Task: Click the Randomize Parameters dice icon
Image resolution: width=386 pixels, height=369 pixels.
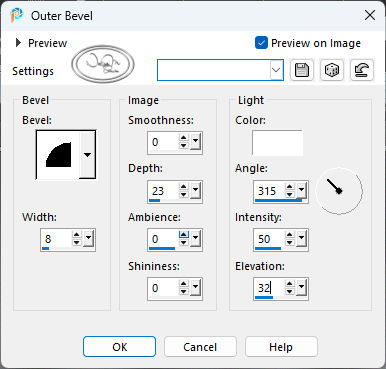Action: (x=332, y=70)
